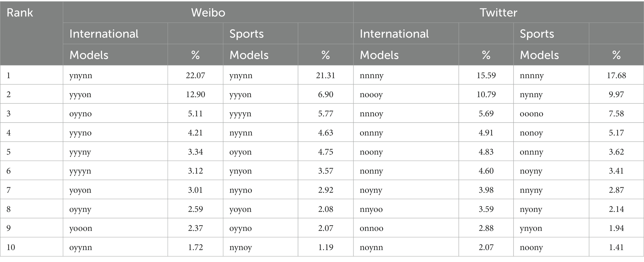The image size is (644, 262).
Task: Select the Weibo header cell
Action: (208, 12)
